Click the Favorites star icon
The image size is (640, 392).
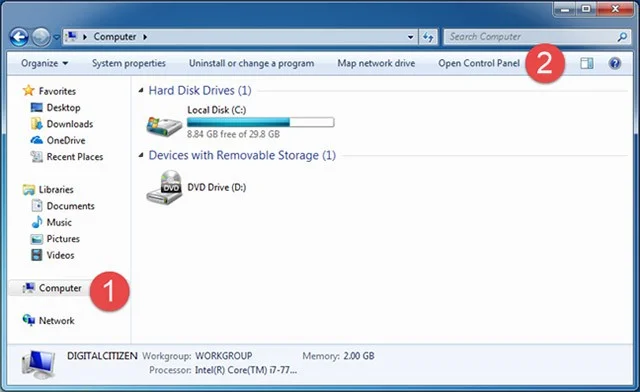coord(28,90)
